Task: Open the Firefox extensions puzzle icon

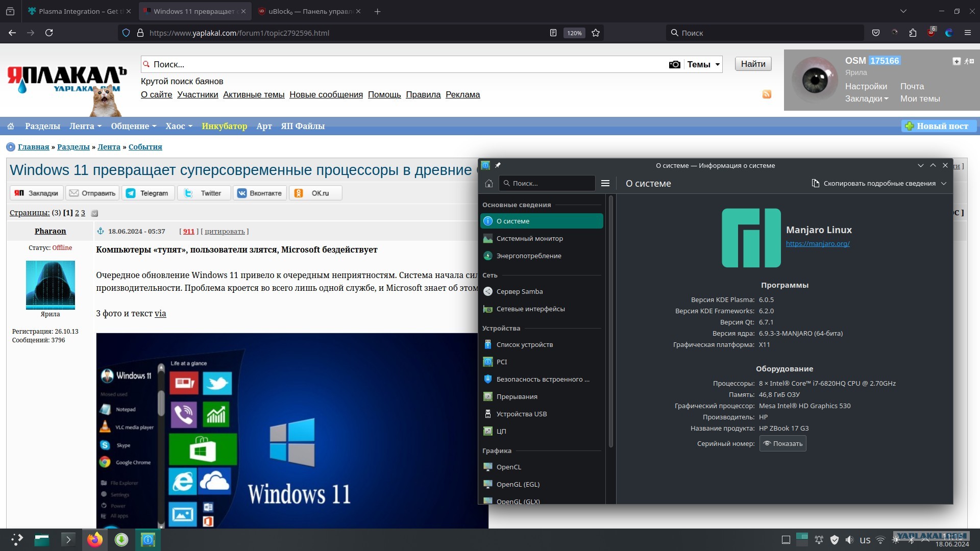Action: tap(913, 33)
